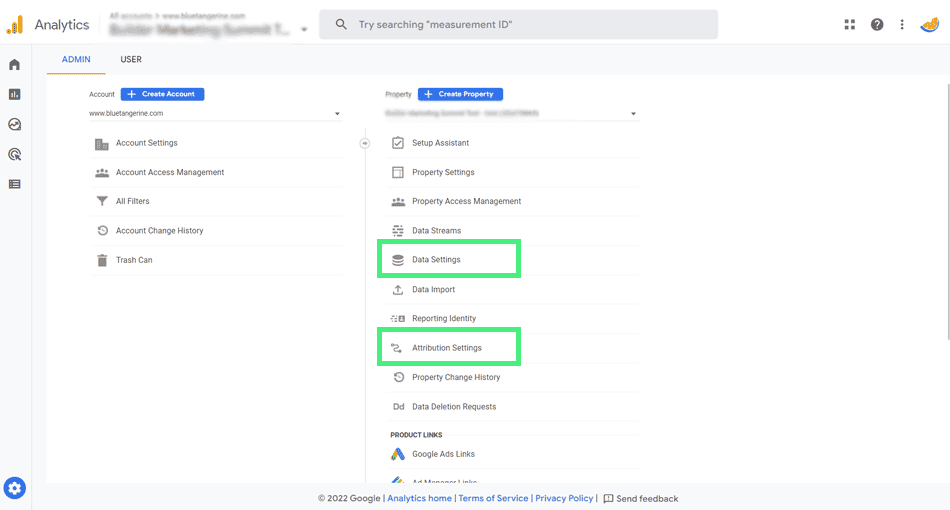Click the Analytics logo icon
The height and width of the screenshot is (510, 950).
click(x=15, y=25)
